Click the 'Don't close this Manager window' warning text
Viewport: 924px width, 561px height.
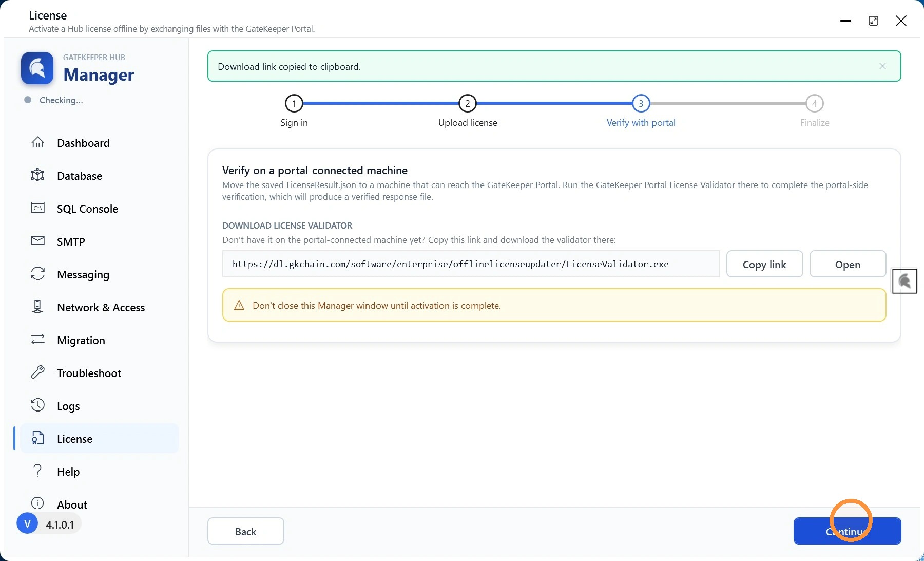point(377,306)
